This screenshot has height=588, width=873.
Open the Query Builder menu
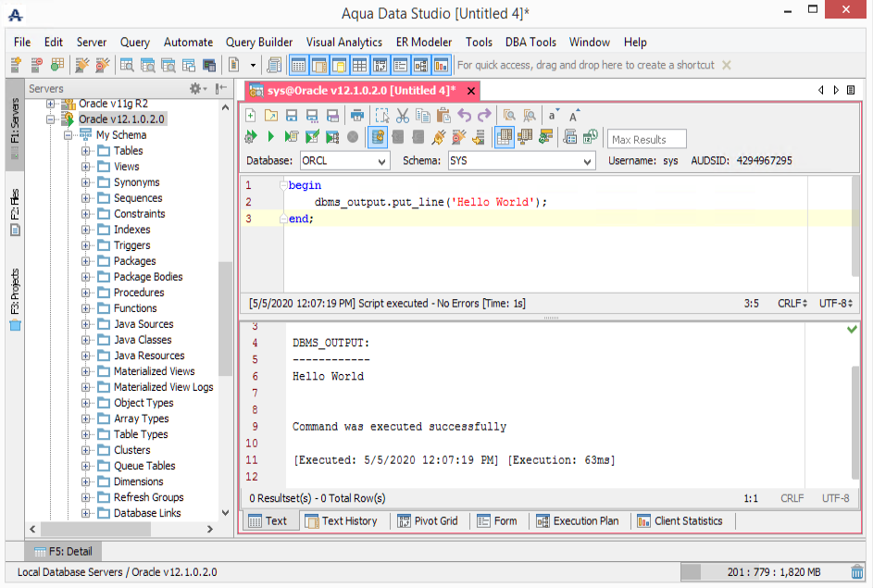click(x=259, y=42)
